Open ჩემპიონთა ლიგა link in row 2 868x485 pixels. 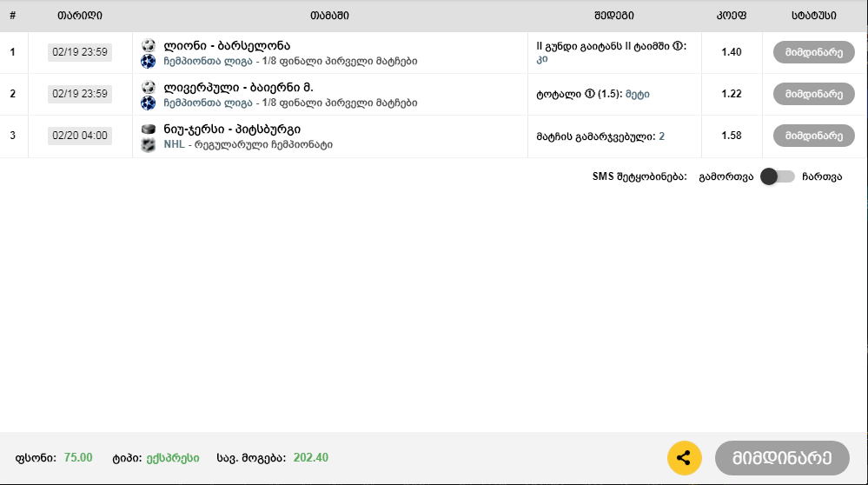click(x=209, y=103)
